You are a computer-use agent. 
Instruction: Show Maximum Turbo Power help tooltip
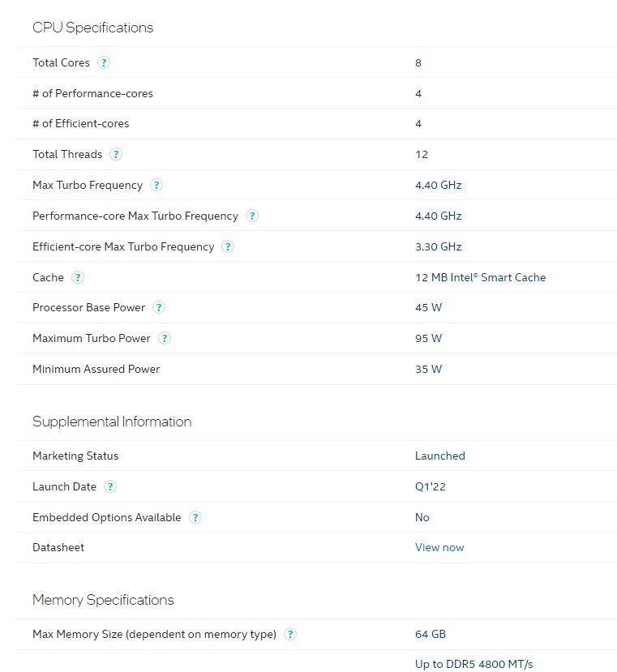(x=165, y=338)
